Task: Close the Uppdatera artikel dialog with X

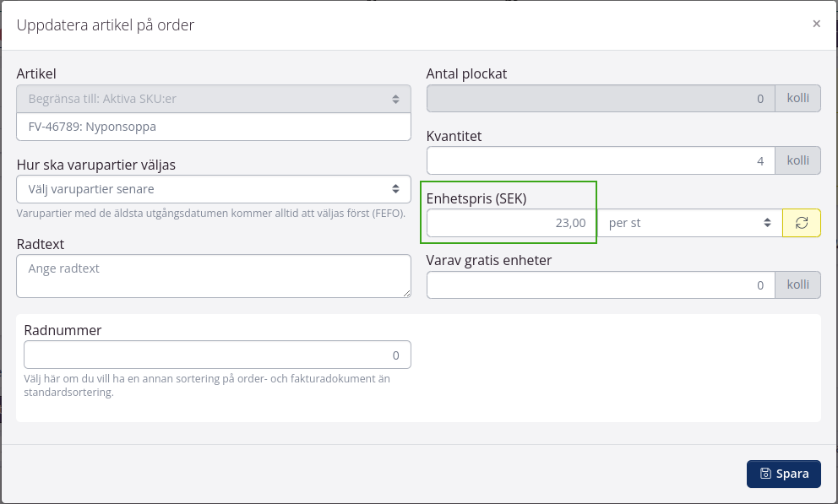Action: coord(816,24)
